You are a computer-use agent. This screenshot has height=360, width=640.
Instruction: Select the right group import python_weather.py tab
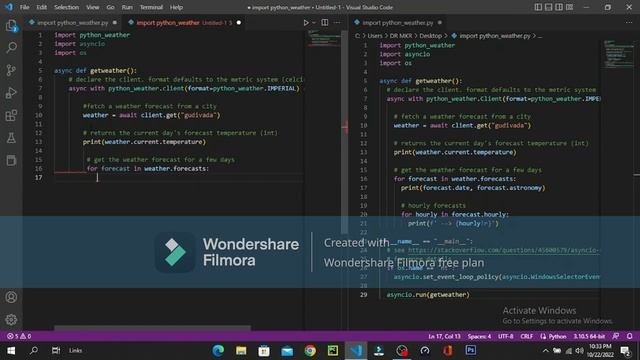click(398, 23)
